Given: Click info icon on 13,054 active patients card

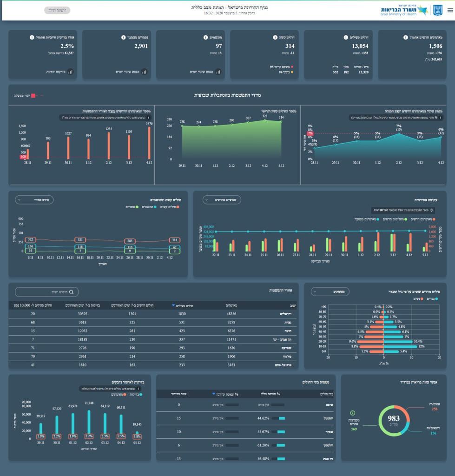Looking at the screenshot, I should point(346,37).
